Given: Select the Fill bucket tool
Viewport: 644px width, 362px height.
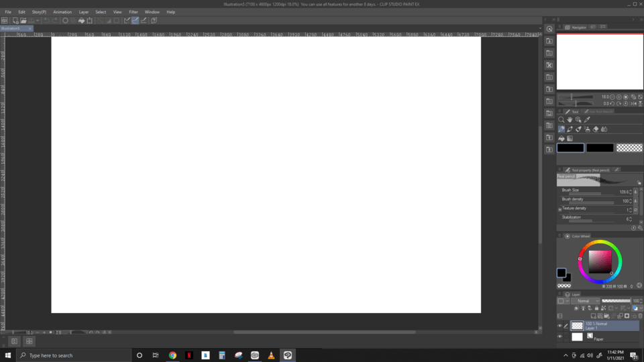Looking at the screenshot, I should point(561,139).
